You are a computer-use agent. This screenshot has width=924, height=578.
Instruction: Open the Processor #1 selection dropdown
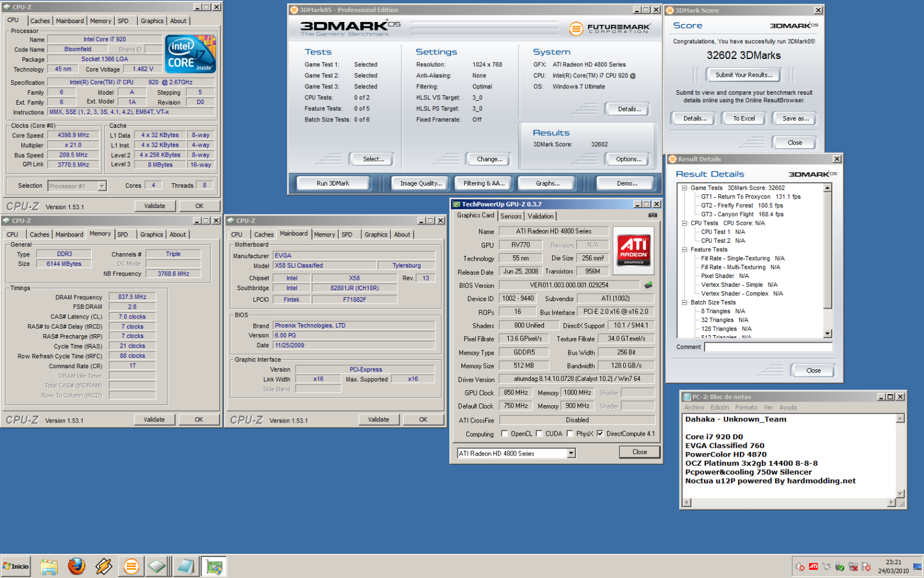[102, 186]
